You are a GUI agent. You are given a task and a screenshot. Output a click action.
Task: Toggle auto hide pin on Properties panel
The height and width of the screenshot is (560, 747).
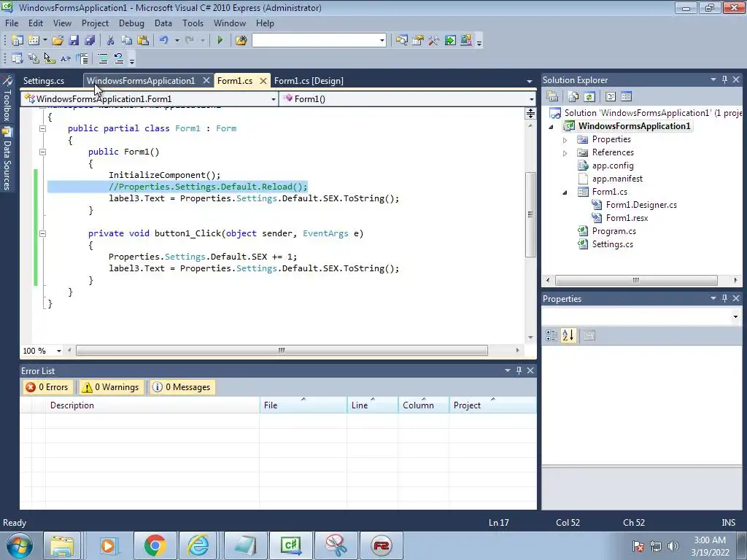point(724,298)
